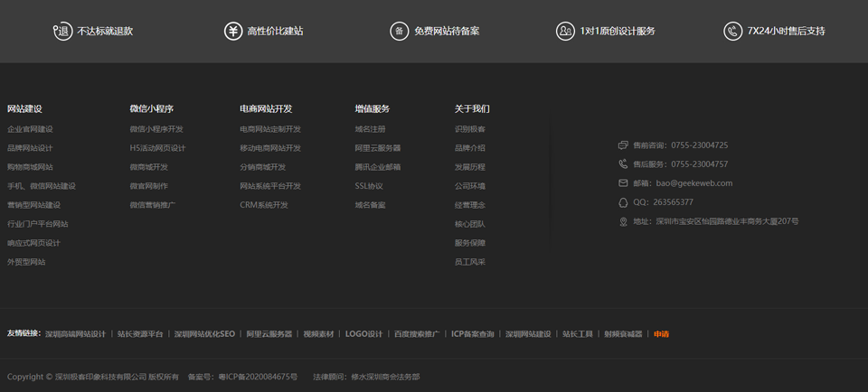Open the H5活动网页设计 link
This screenshot has height=392, width=868.
[157, 148]
